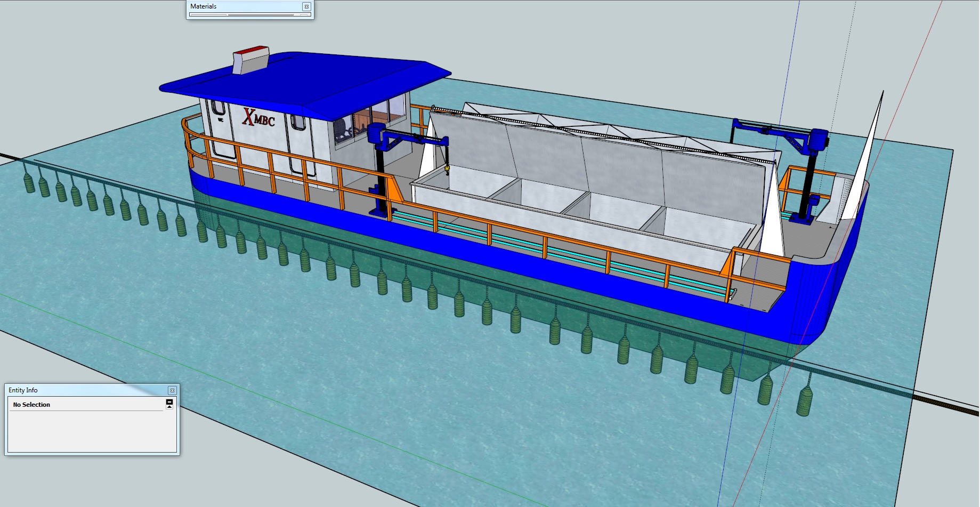
Task: Close the Entity Info panel
Action: pos(172,390)
